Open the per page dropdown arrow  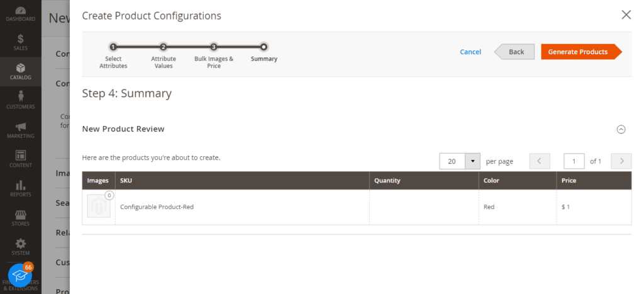(x=472, y=161)
